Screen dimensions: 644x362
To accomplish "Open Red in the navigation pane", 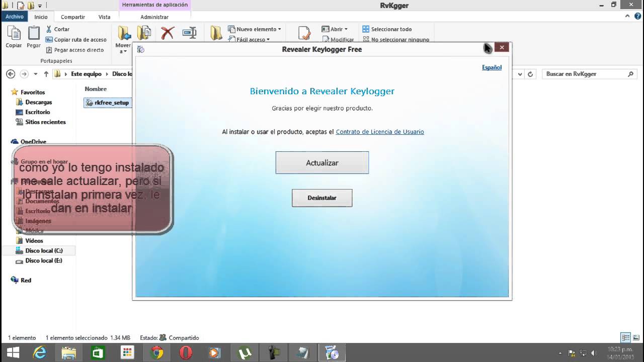I will coord(26,280).
